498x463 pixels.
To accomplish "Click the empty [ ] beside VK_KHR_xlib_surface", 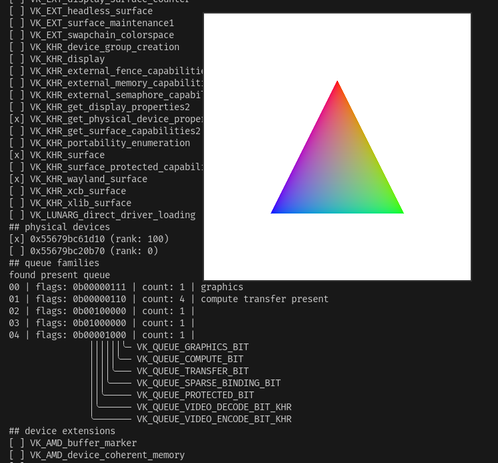I will pos(17,203).
